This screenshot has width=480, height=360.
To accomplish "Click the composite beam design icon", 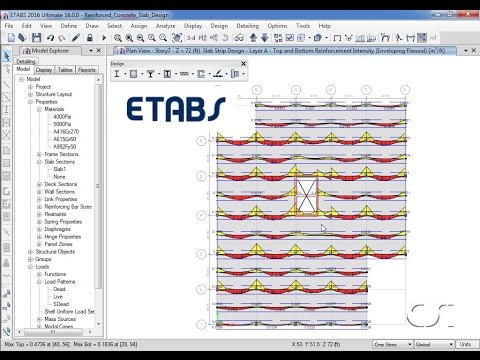I will 150,74.
